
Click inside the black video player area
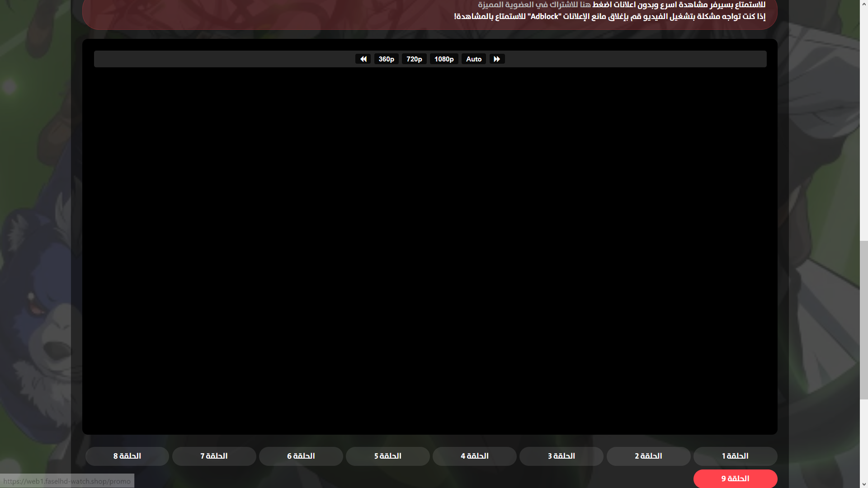pyautogui.click(x=429, y=249)
